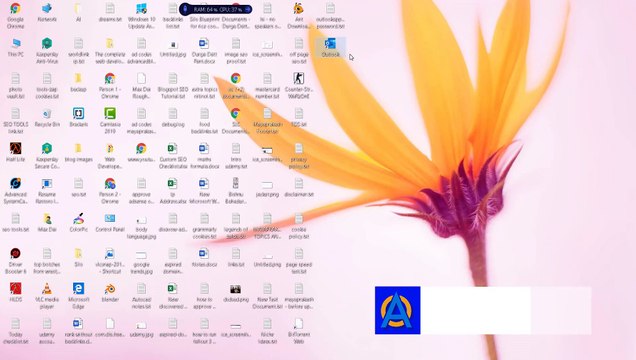
Task: Open the Durga Datt Pant.docx file
Action: tap(204, 51)
